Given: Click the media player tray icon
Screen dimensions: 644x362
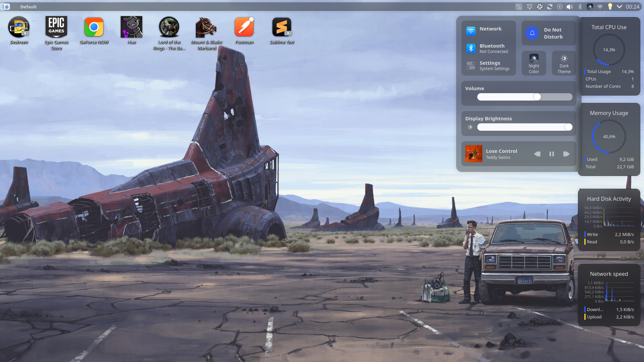Looking at the screenshot, I should [560, 7].
